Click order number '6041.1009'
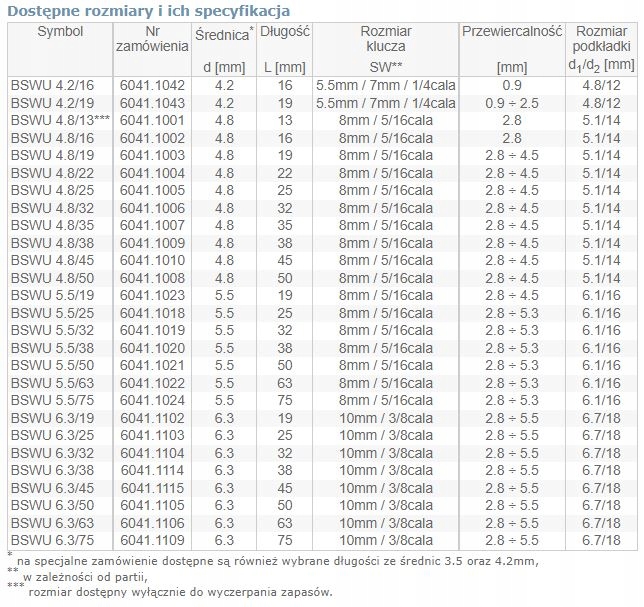 (x=152, y=243)
